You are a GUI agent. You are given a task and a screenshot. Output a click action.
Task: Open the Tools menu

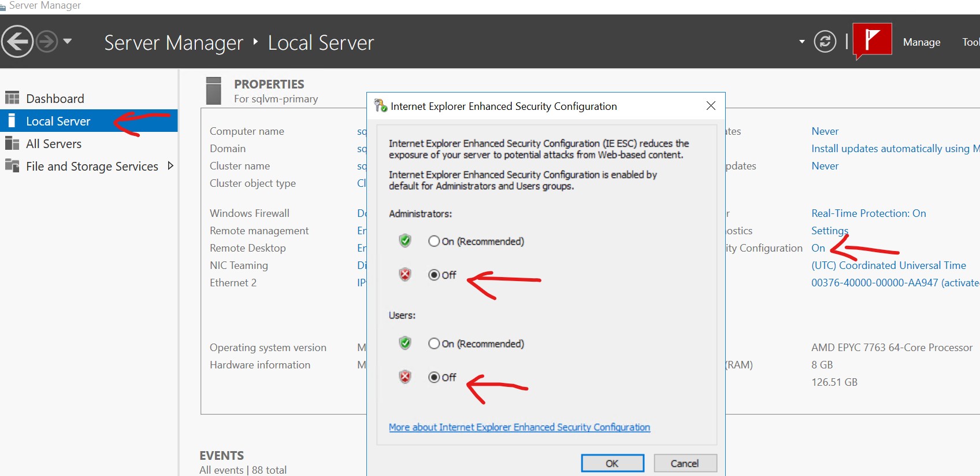(x=971, y=42)
